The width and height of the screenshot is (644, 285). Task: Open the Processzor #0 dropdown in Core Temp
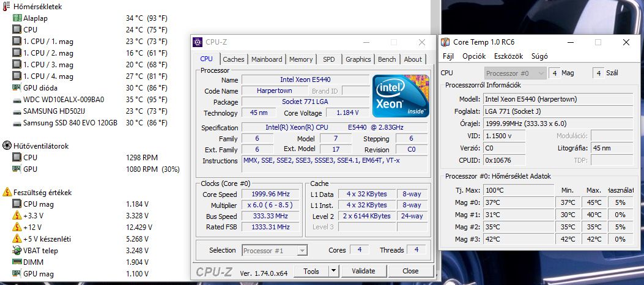pos(516,73)
